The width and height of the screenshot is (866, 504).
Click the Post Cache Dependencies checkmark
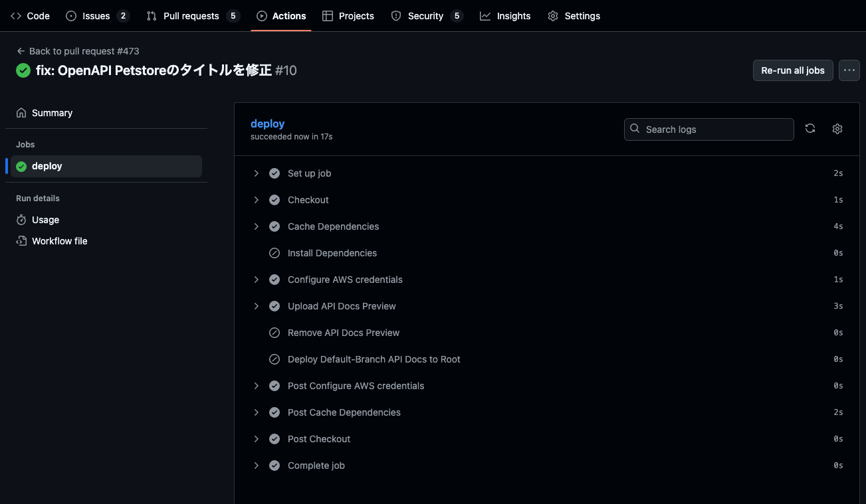[274, 412]
